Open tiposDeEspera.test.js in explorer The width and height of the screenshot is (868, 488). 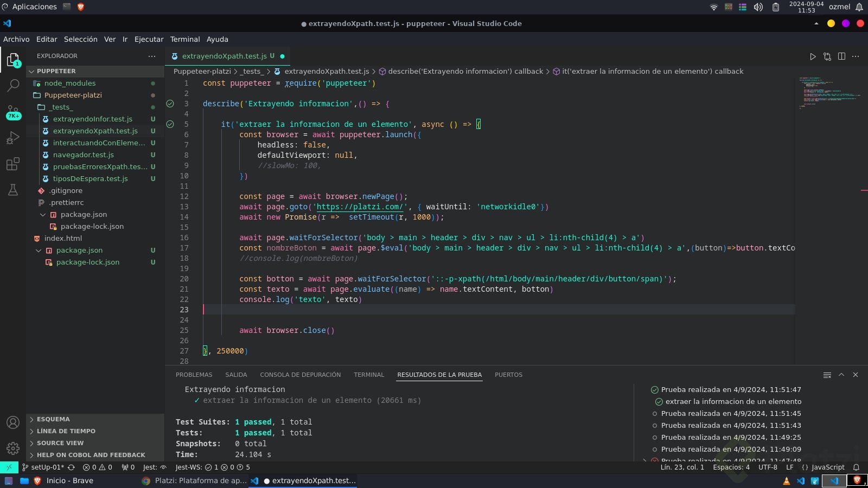[90, 178]
